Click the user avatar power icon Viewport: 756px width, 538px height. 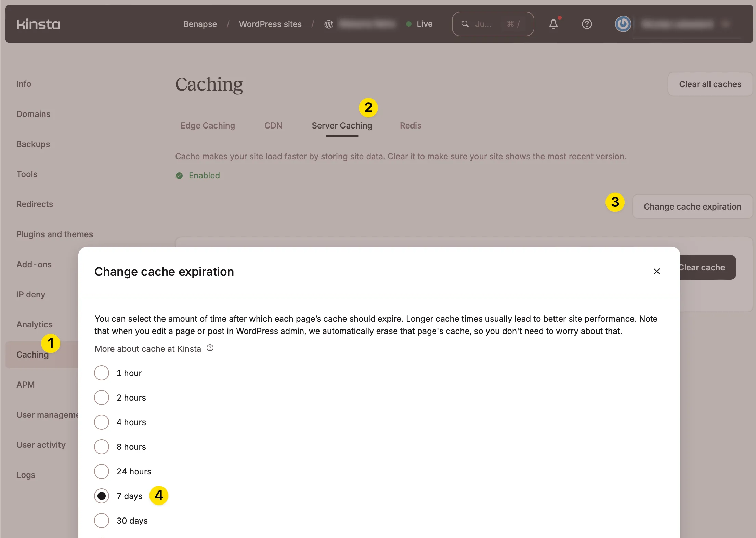point(623,24)
